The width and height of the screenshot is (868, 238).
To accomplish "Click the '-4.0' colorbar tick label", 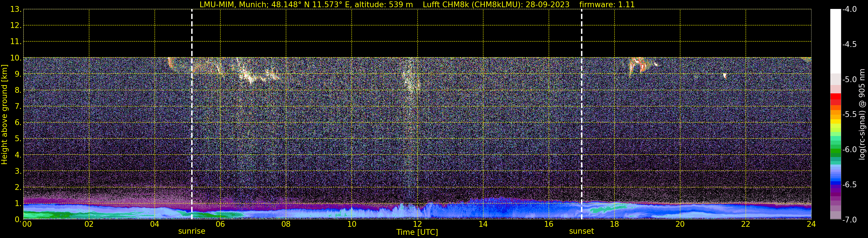I will tap(849, 10).
